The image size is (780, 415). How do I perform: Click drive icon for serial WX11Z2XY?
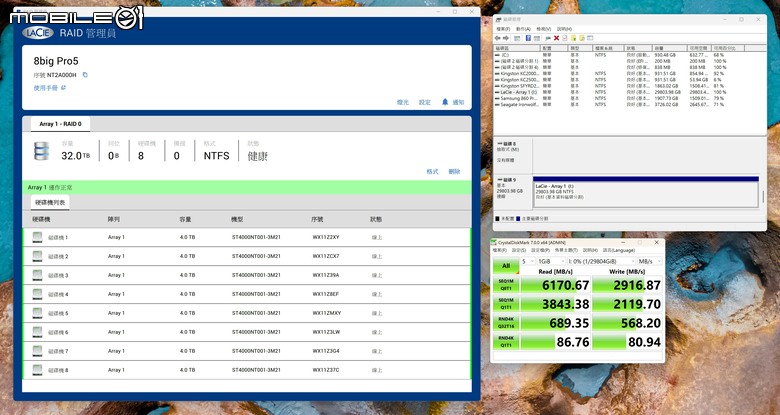pyautogui.click(x=37, y=237)
